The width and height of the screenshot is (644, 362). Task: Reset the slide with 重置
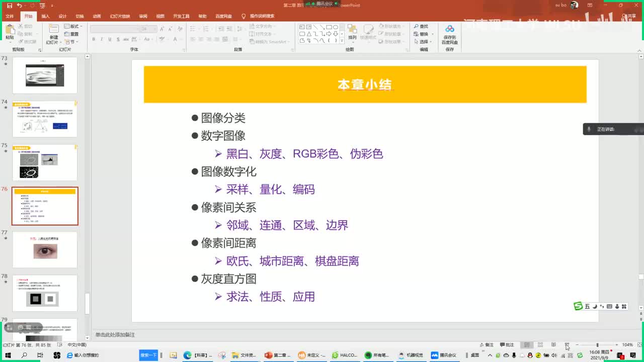tap(72, 34)
